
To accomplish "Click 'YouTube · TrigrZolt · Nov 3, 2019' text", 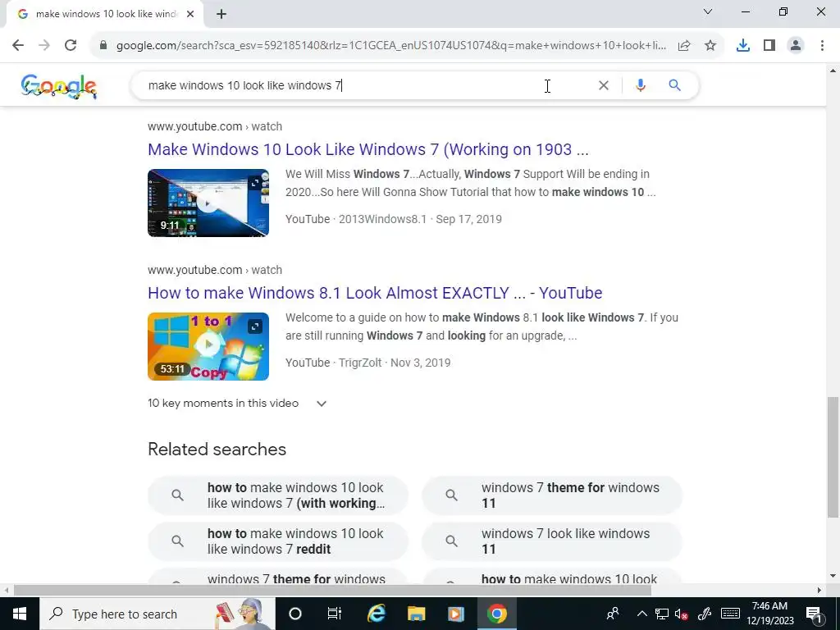I will [368, 363].
